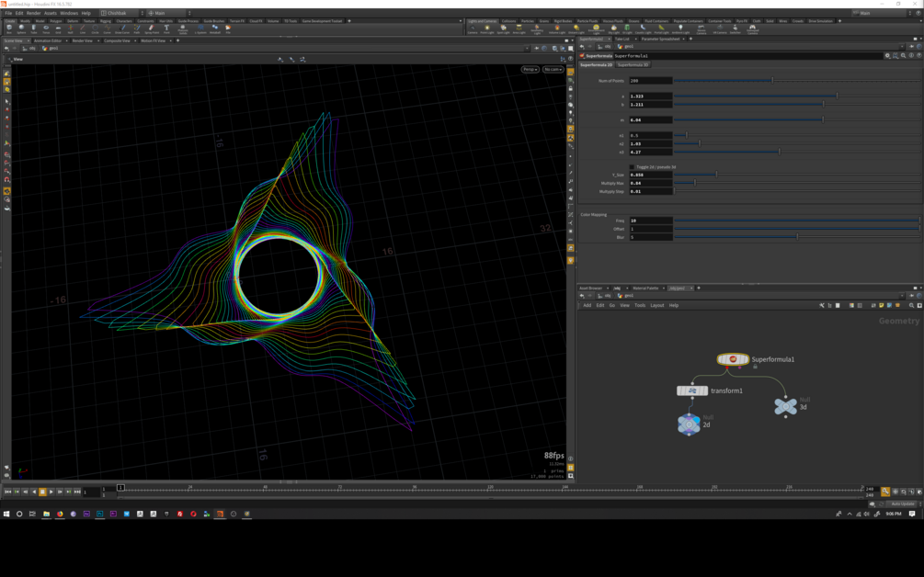This screenshot has width=924, height=577.
Task: Open the Render menu
Action: coord(33,13)
